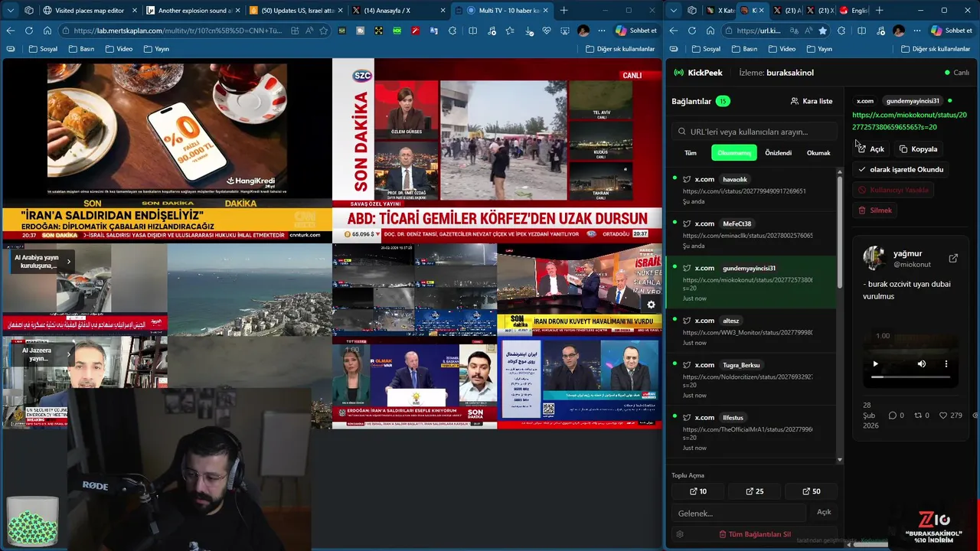Bulk open 10 links
This screenshot has width=980, height=551.
(x=698, y=491)
